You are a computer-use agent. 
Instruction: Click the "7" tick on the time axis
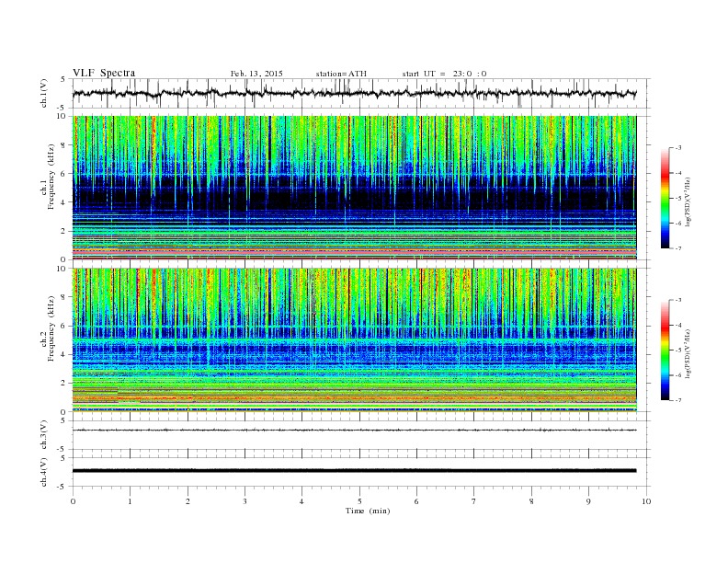474,501
